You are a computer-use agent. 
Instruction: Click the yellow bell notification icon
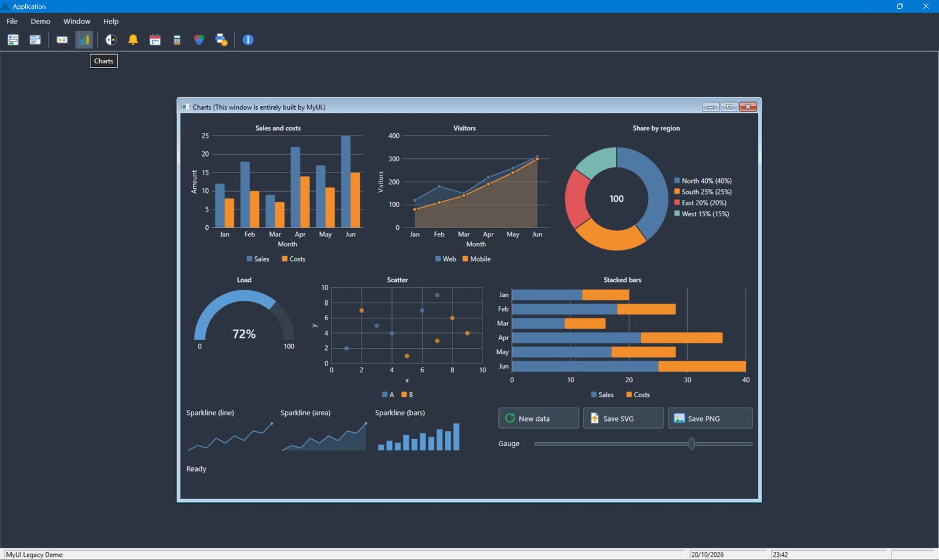tap(133, 40)
